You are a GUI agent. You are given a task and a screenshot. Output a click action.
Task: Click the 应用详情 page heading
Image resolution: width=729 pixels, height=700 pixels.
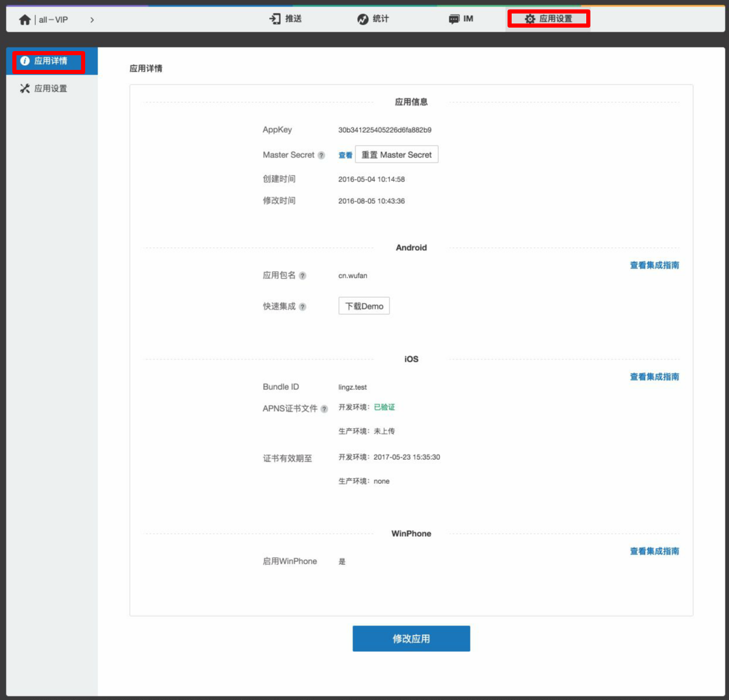pyautogui.click(x=146, y=69)
